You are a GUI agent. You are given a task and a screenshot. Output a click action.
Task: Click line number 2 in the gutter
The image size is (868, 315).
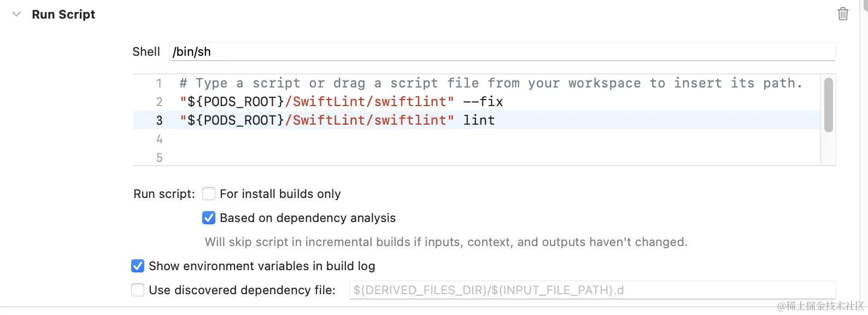tap(159, 102)
